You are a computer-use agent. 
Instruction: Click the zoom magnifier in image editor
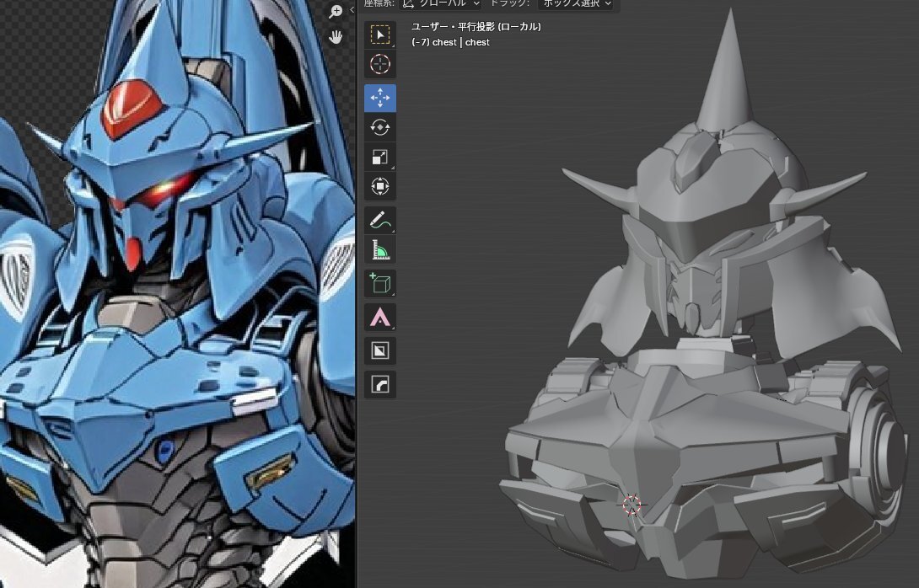tap(336, 11)
